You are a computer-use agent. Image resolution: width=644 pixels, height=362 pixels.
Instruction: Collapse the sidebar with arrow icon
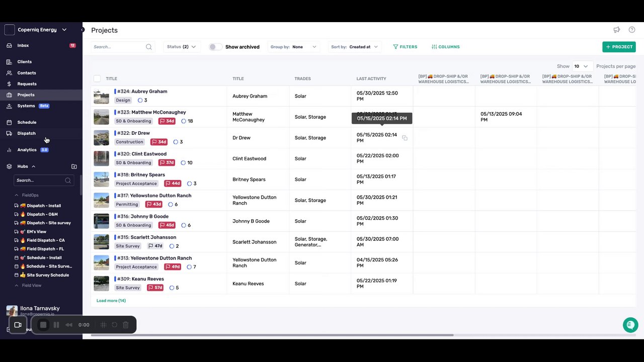pyautogui.click(x=83, y=30)
